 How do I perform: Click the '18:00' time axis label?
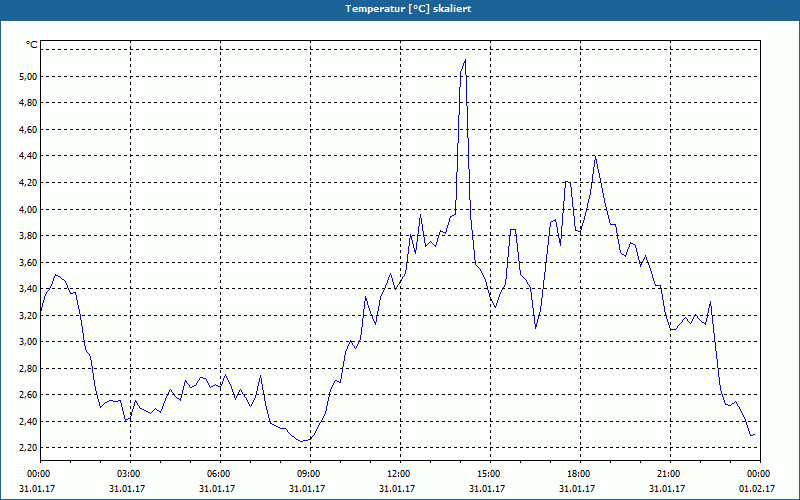point(580,474)
